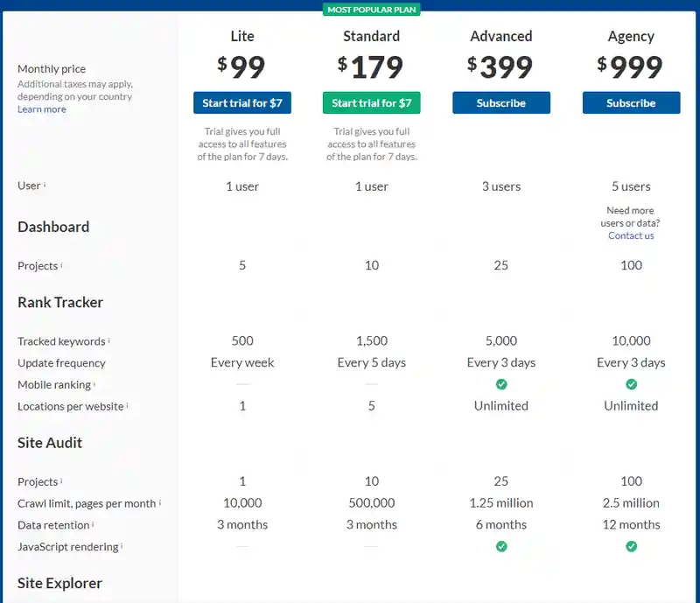Click Crawl limit info icon
This screenshot has height=603, width=700.
point(160,502)
